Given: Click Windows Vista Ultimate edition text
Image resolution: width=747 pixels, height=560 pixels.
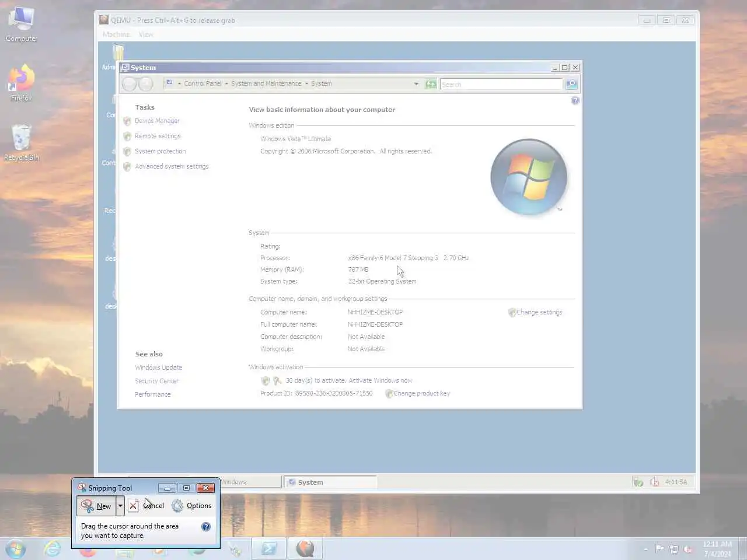Looking at the screenshot, I should tap(296, 139).
